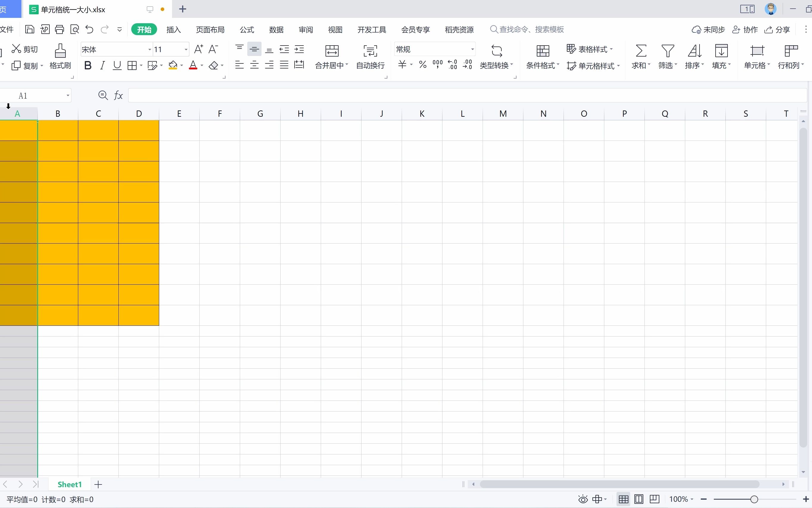Open the 页面布局 ribbon tab
812x508 pixels.
[210, 29]
